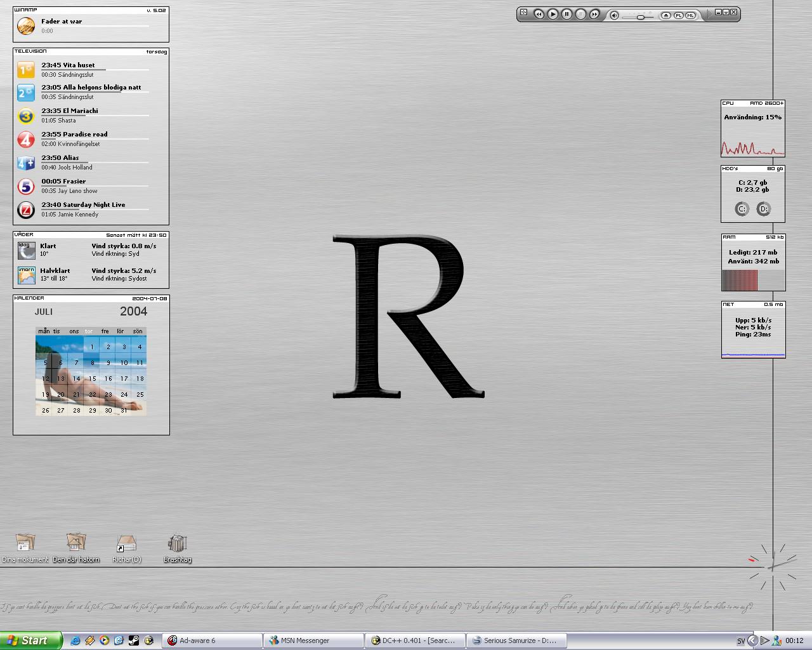Open the C: drive icon in HDD widget

pos(742,209)
